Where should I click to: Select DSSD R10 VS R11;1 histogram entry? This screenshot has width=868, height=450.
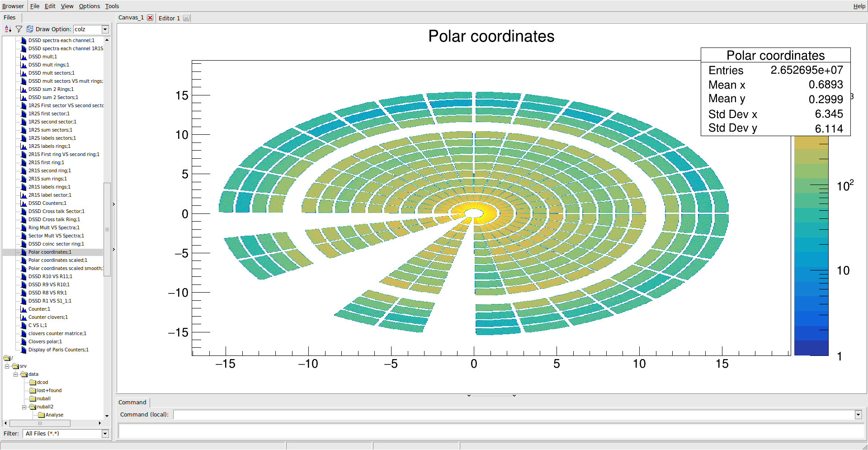[x=50, y=277]
